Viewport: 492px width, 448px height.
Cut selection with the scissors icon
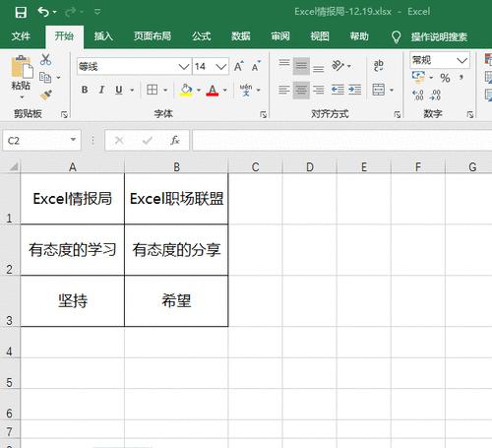pos(45,60)
